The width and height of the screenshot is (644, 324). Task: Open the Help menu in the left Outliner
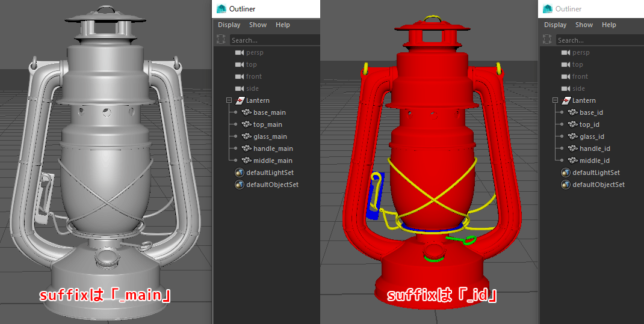point(282,25)
